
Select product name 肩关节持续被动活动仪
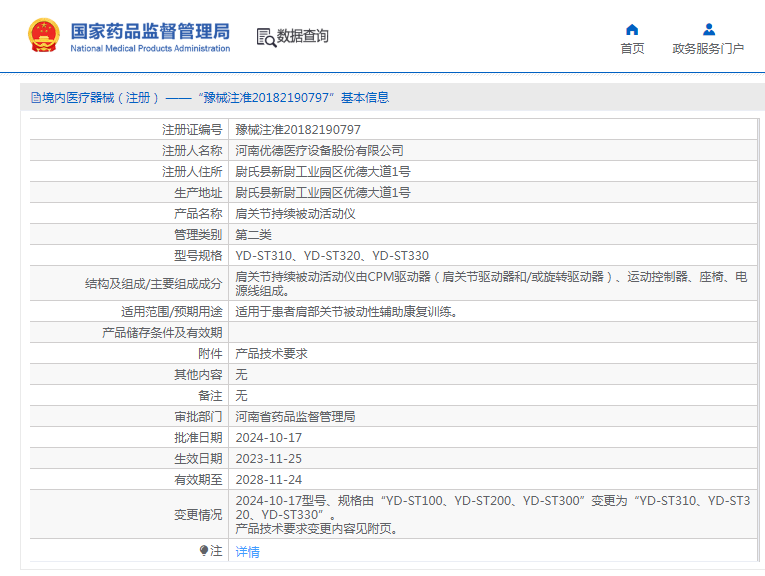(295, 214)
